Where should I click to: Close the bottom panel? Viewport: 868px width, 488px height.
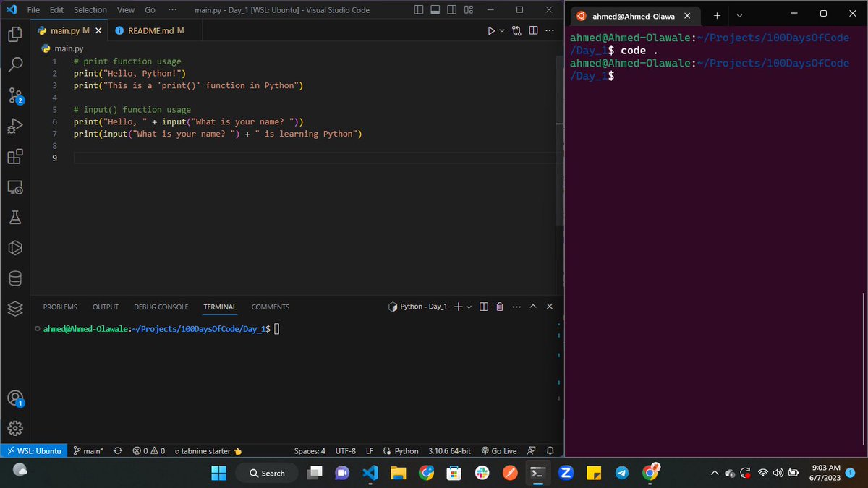(550, 307)
